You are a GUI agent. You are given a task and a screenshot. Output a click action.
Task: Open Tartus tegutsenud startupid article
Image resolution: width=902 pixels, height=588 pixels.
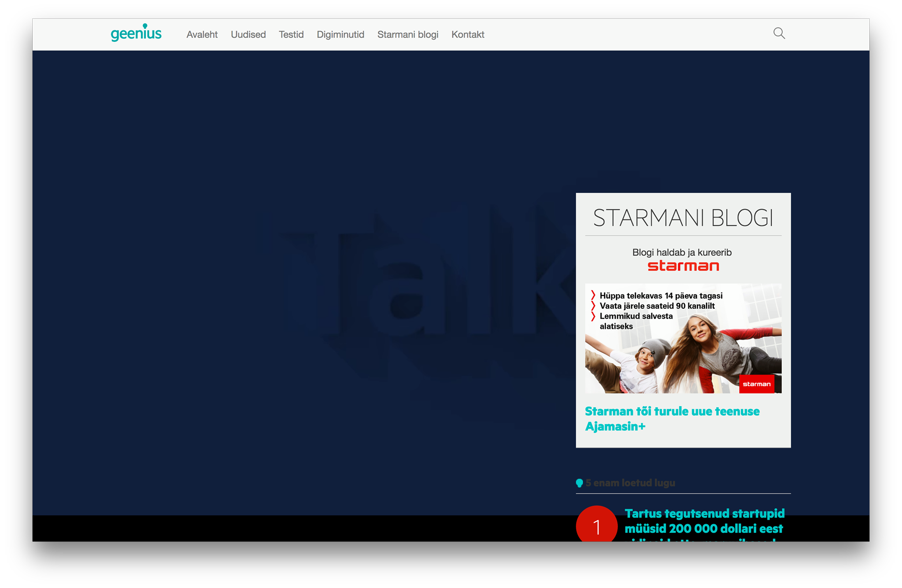tap(704, 525)
